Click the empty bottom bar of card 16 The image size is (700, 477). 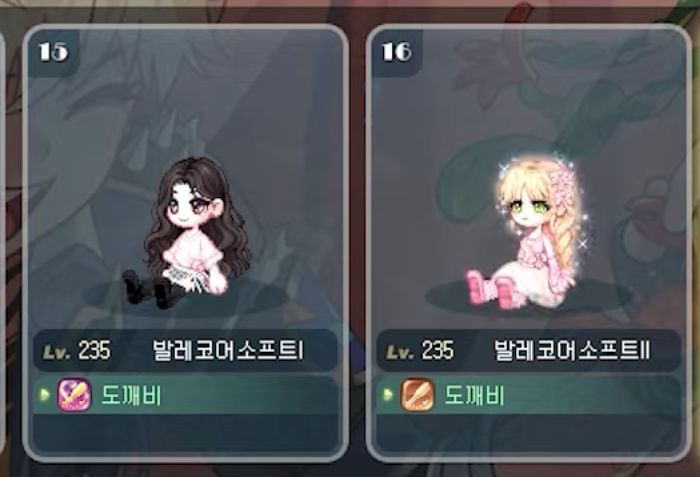[529, 433]
